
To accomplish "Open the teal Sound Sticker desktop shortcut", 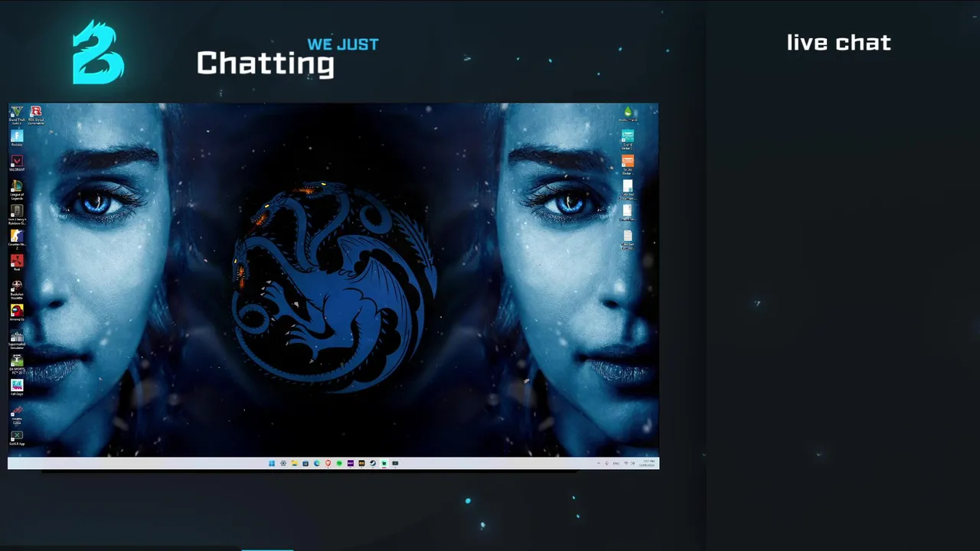I will [628, 139].
